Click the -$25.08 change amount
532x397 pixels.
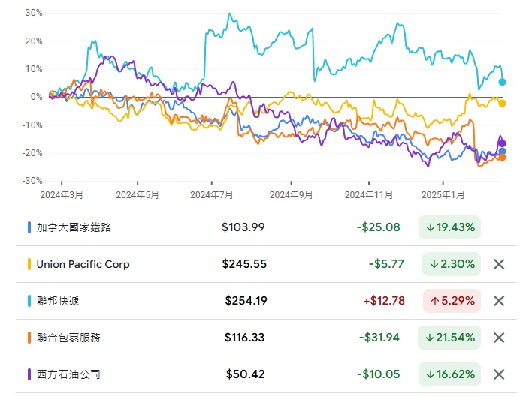[378, 227]
